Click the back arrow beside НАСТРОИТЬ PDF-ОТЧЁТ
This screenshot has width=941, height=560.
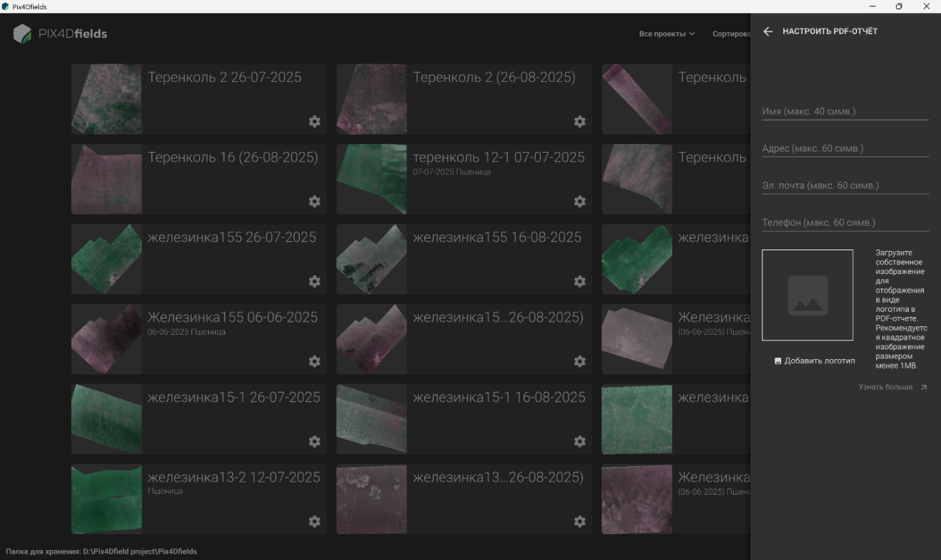coord(768,32)
